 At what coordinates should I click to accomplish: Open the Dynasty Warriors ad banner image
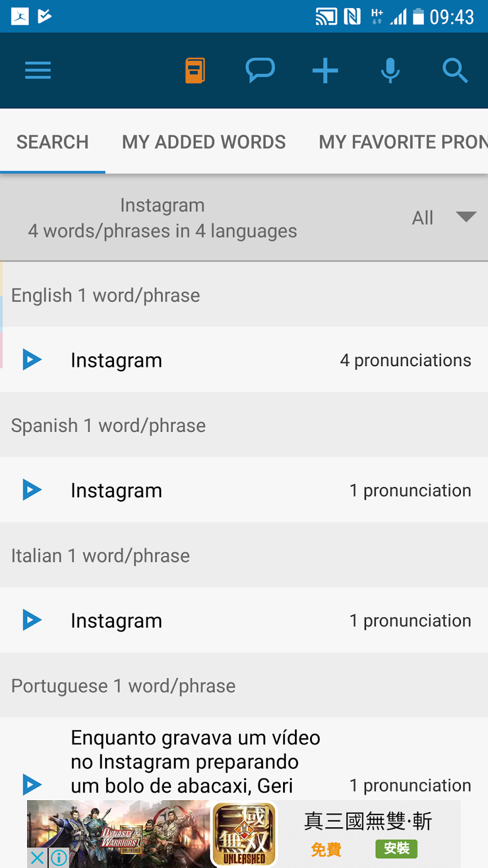pyautogui.click(x=119, y=834)
